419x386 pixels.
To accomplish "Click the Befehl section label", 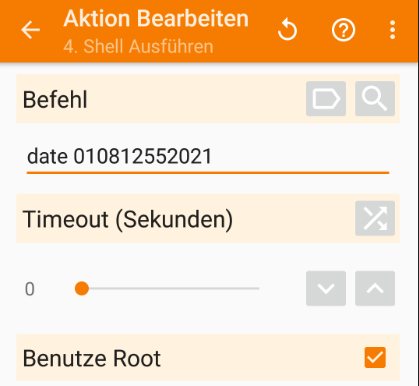I will pyautogui.click(x=55, y=99).
